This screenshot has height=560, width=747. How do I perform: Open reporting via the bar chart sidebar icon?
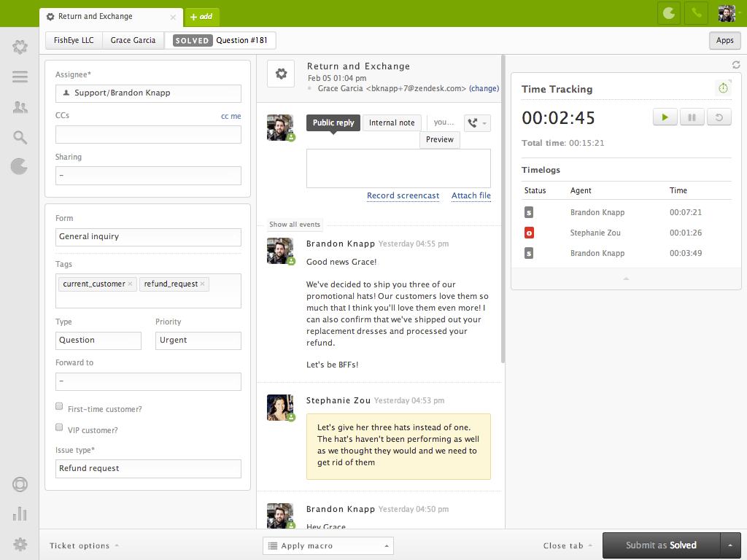20,514
